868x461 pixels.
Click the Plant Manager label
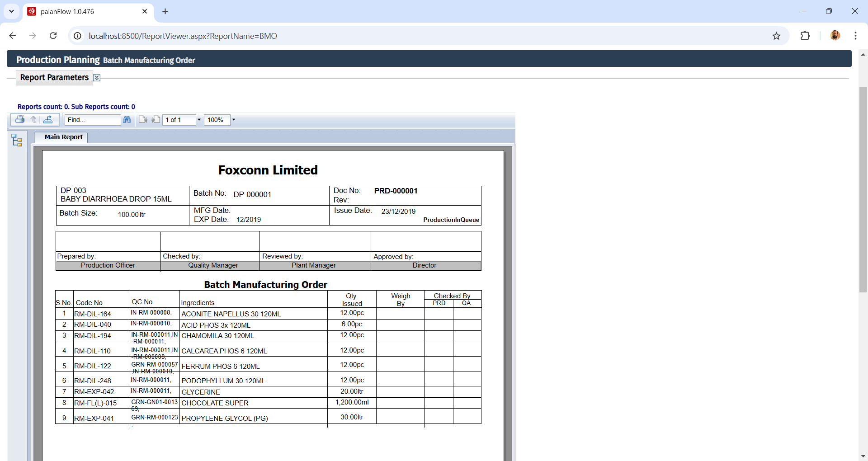coord(314,265)
